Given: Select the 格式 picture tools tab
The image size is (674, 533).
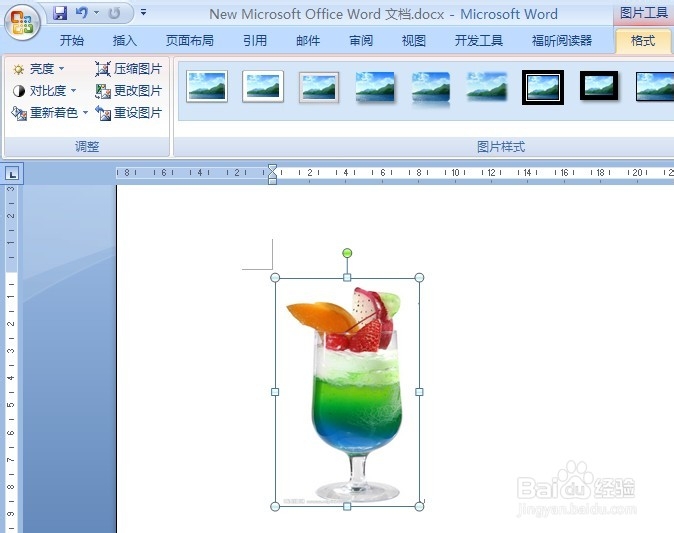Looking at the screenshot, I should coord(643,41).
